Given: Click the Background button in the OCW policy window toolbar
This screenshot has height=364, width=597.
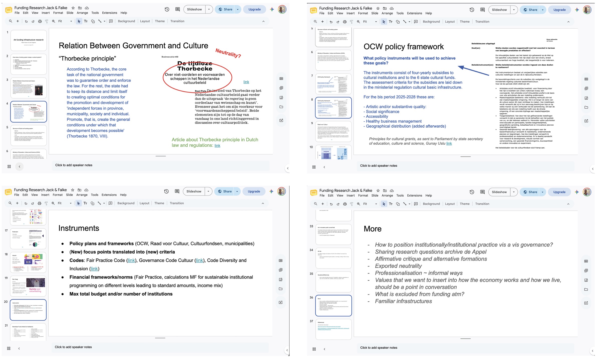Looking at the screenshot, I should point(431,22).
